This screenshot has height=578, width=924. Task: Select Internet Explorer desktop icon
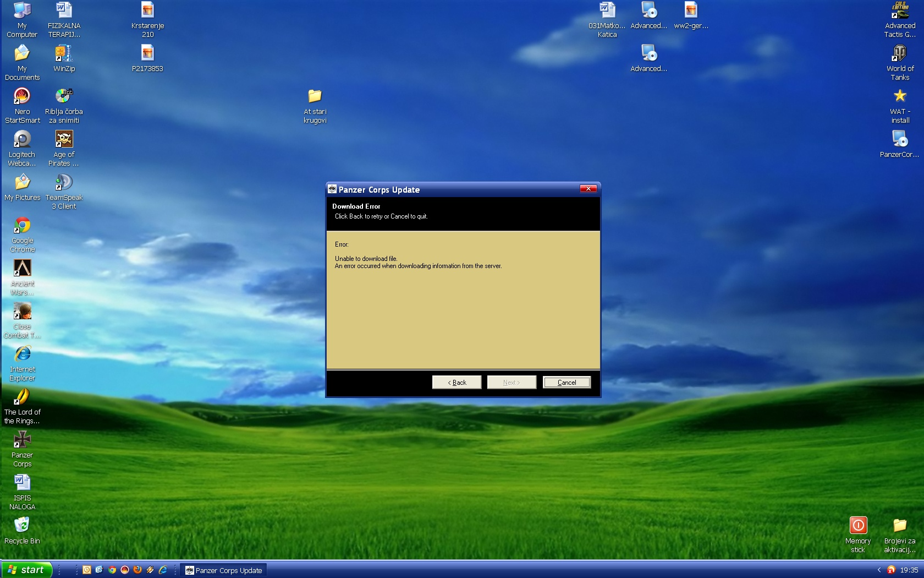click(22, 363)
